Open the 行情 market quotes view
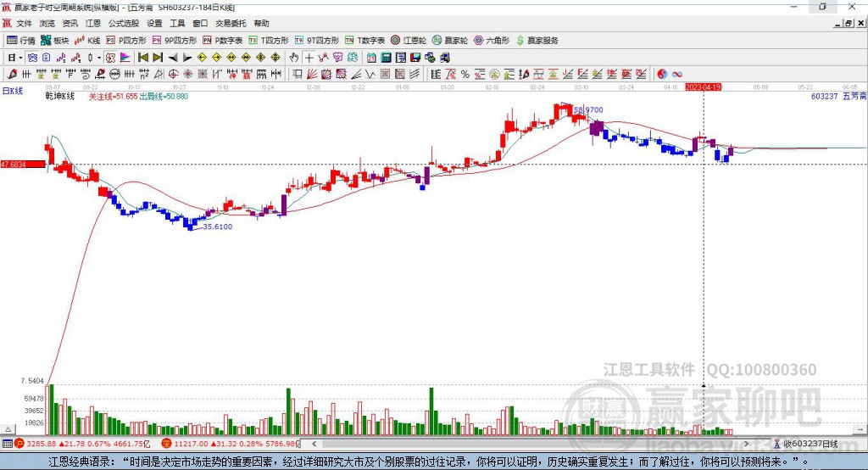Viewport: 868px width, 470px height. [21, 41]
